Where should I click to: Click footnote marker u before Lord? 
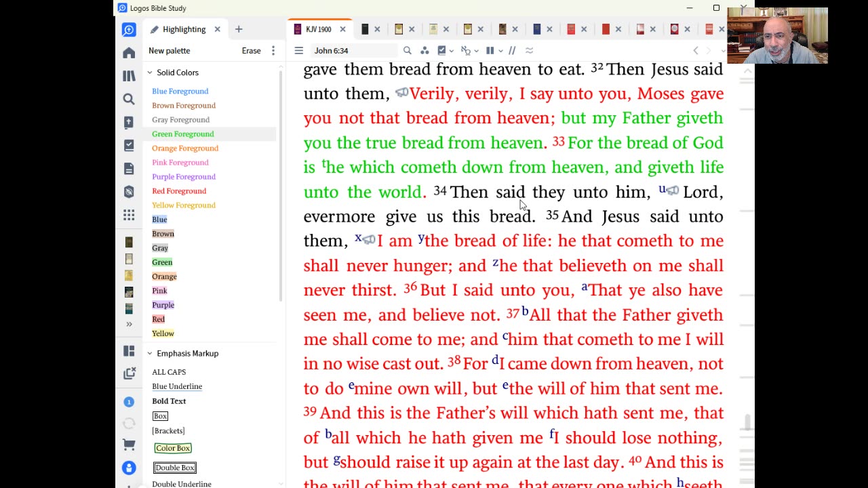point(662,188)
